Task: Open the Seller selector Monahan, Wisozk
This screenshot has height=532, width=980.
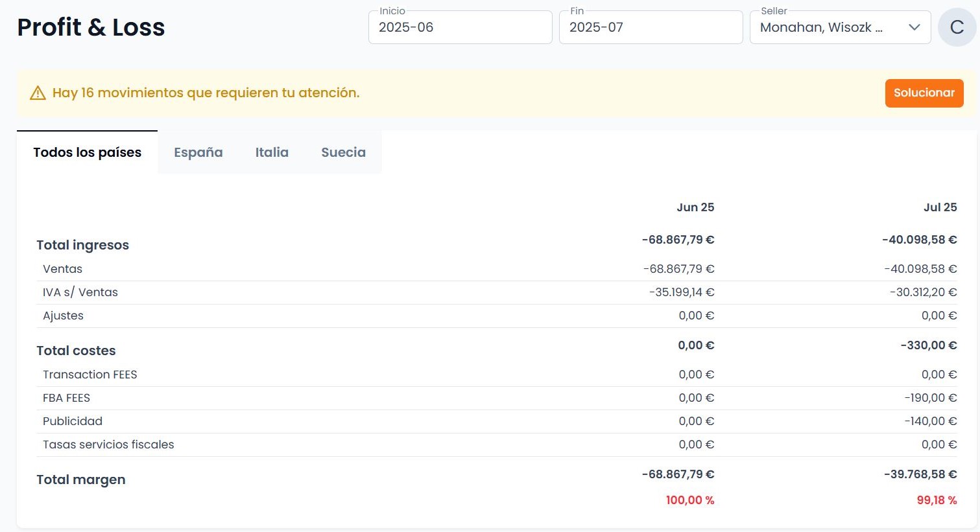Action: pos(840,27)
